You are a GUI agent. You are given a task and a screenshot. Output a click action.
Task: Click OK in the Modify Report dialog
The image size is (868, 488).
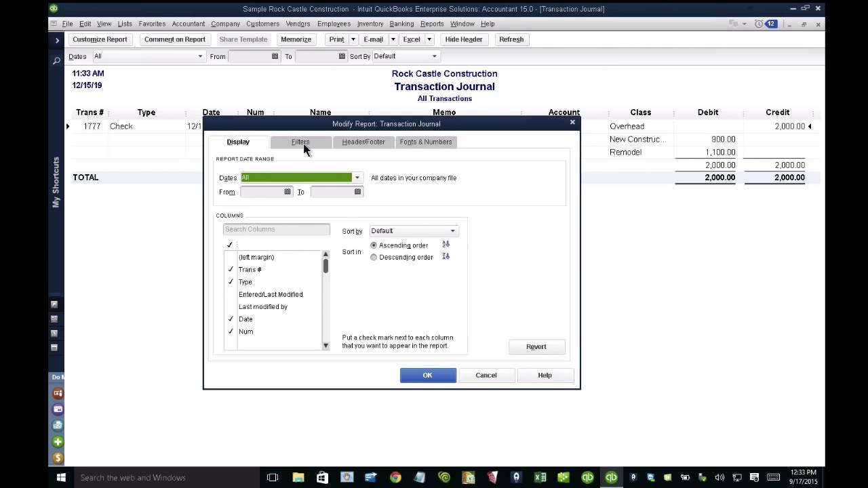(x=428, y=375)
